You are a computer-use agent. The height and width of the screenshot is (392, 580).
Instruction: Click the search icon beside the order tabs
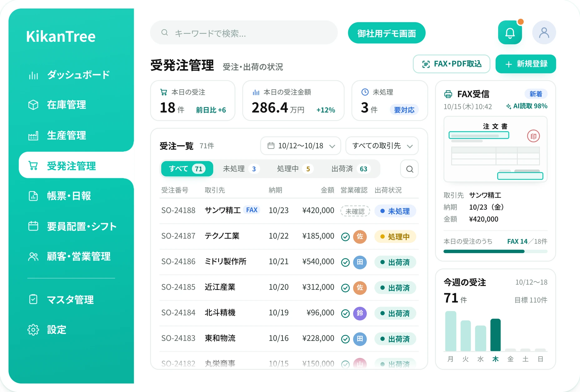pyautogui.click(x=409, y=169)
